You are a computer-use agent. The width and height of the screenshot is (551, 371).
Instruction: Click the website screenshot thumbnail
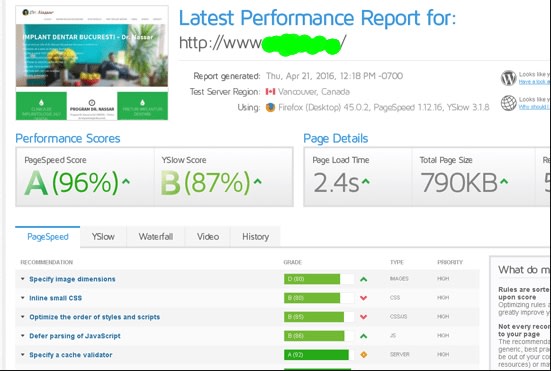coord(92,63)
